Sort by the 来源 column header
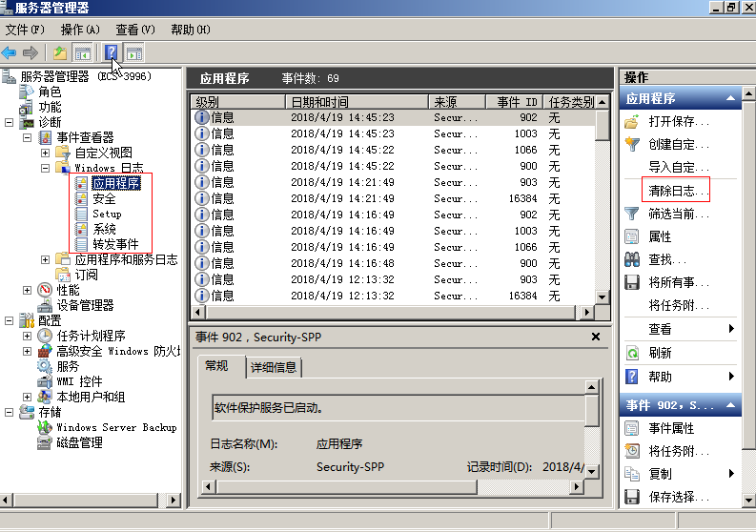756x532 pixels. coord(457,102)
